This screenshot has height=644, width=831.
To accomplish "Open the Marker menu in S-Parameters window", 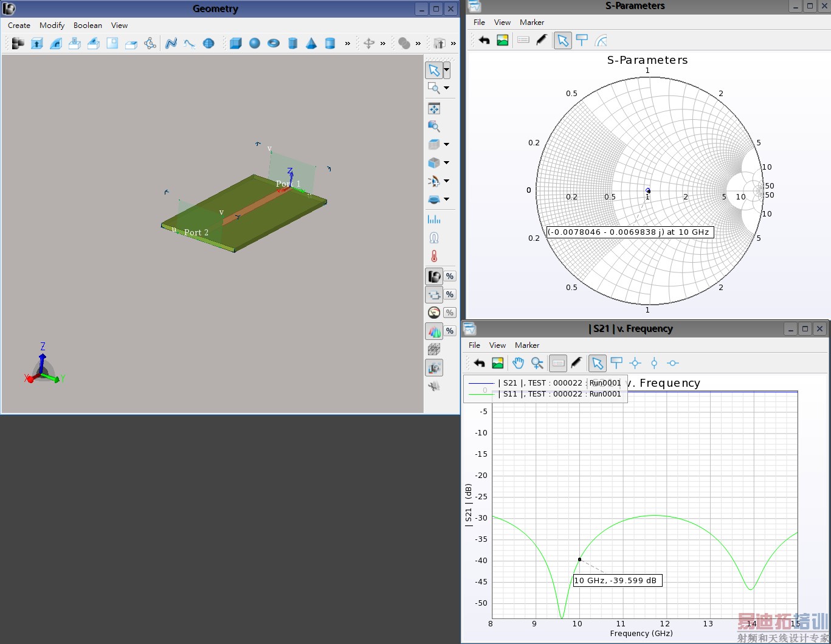I will 532,23.
